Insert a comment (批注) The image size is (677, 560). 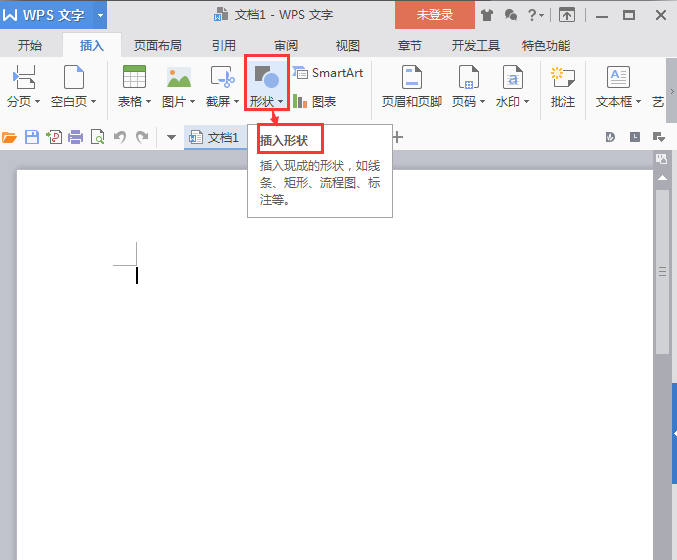point(563,85)
